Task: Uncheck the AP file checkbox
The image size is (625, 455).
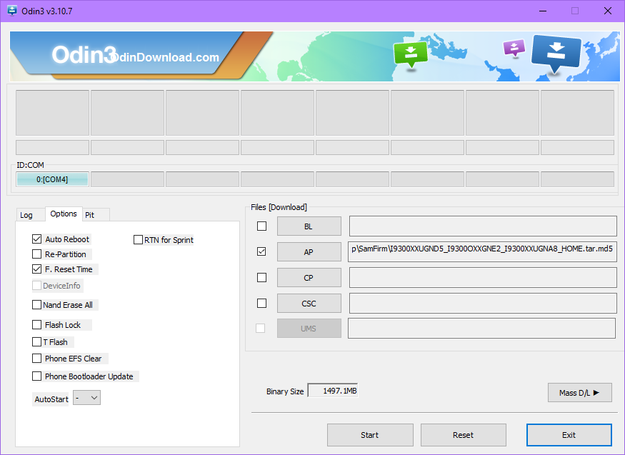Action: point(262,252)
